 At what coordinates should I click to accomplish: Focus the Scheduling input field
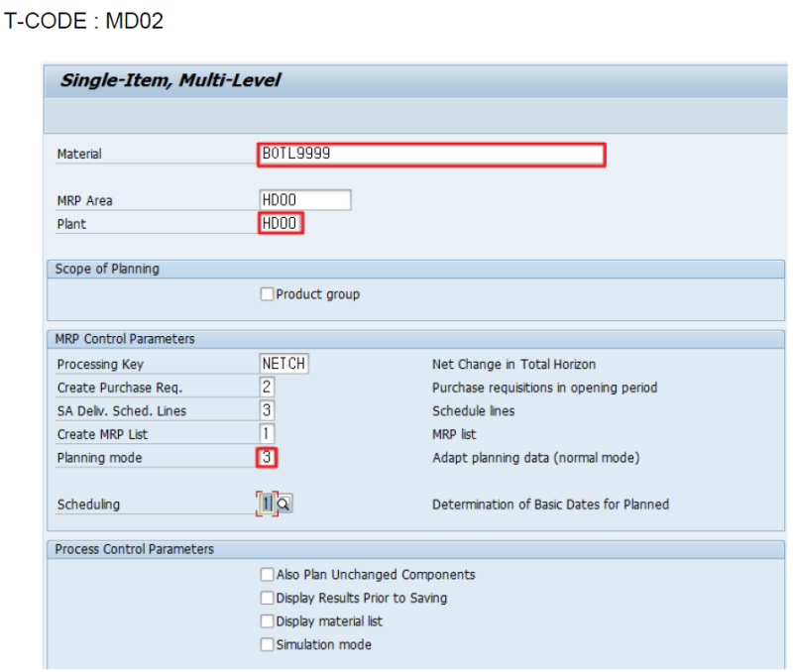tap(267, 504)
